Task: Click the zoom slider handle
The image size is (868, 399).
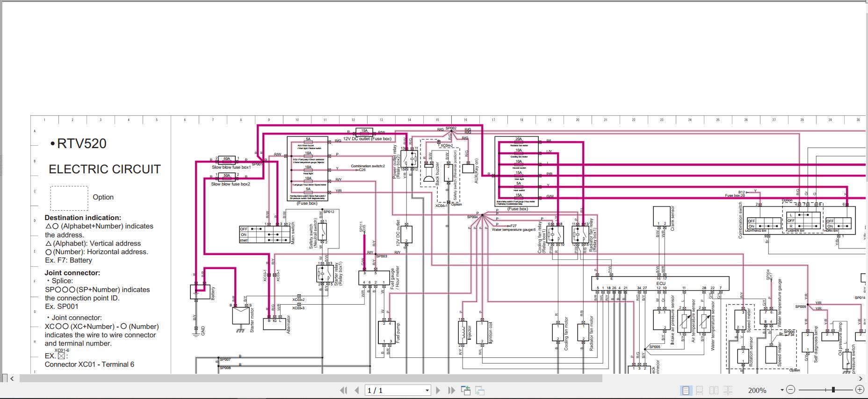Action: [x=833, y=390]
